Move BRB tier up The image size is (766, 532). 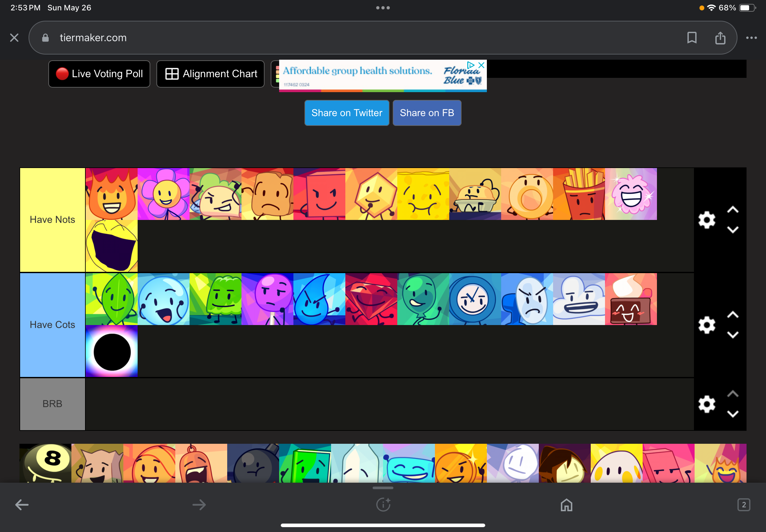pyautogui.click(x=732, y=394)
